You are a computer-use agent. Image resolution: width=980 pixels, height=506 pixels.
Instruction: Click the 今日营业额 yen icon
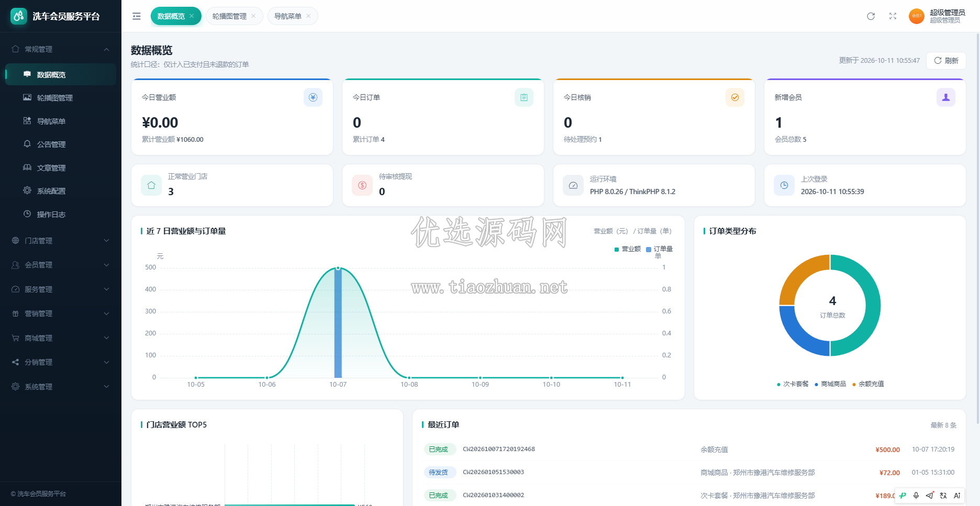(313, 97)
